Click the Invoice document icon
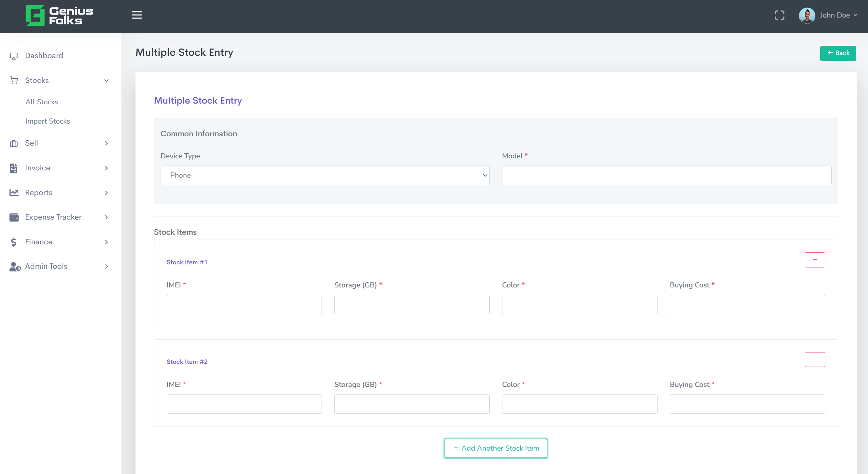 [x=14, y=168]
